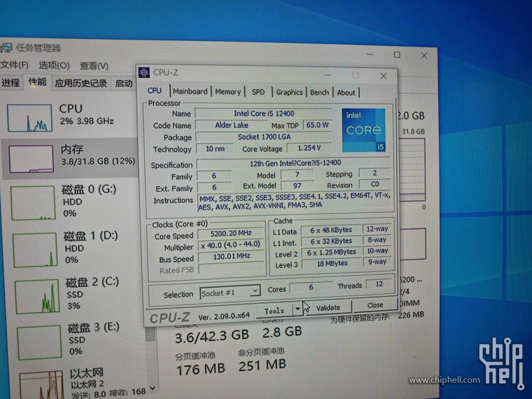This screenshot has height=399, width=532.
Task: Expand the Tools dropdown arrow in CPU-Z
Action: 297,309
